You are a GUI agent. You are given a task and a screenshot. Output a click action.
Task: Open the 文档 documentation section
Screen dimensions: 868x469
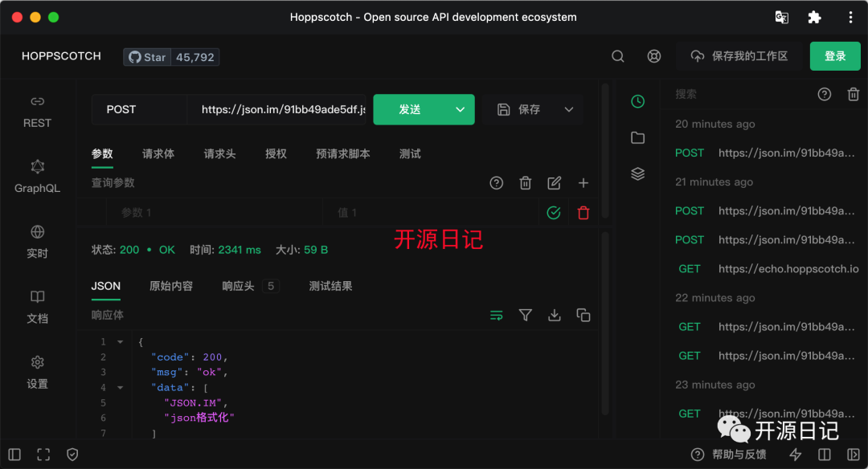(37, 308)
